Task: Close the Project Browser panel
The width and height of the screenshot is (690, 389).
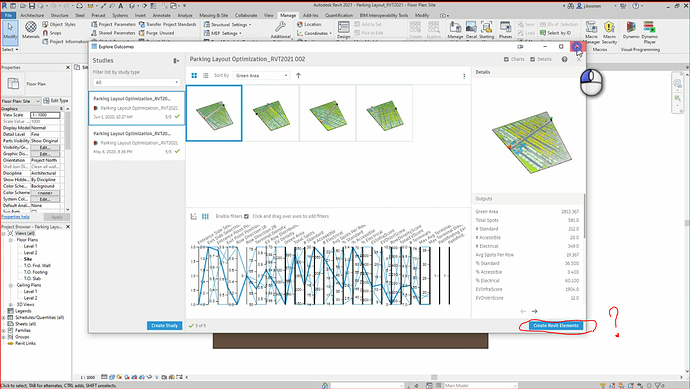Action: (x=68, y=227)
